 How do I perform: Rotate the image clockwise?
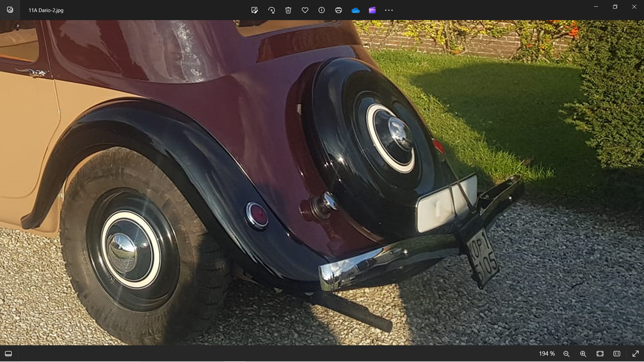pos(271,10)
